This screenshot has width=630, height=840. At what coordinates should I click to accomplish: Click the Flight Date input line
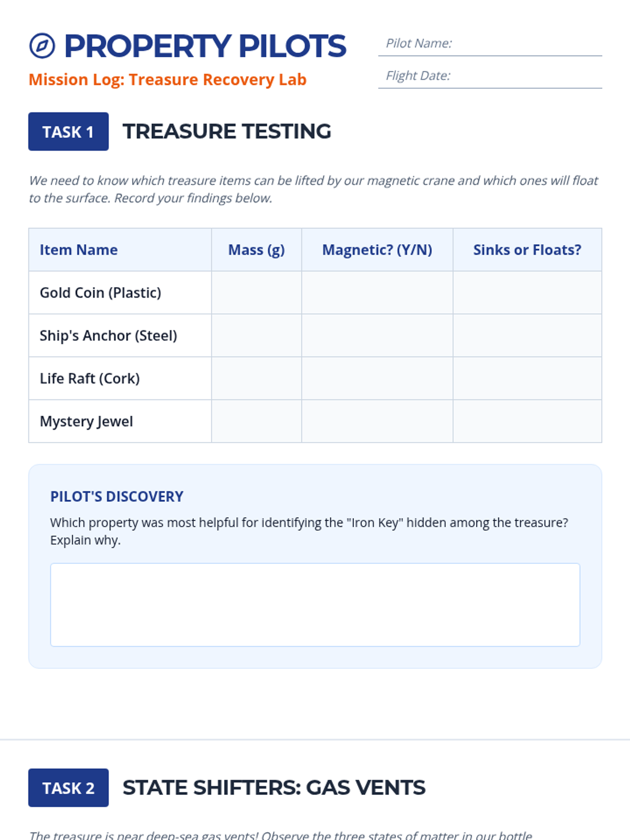[x=490, y=76]
